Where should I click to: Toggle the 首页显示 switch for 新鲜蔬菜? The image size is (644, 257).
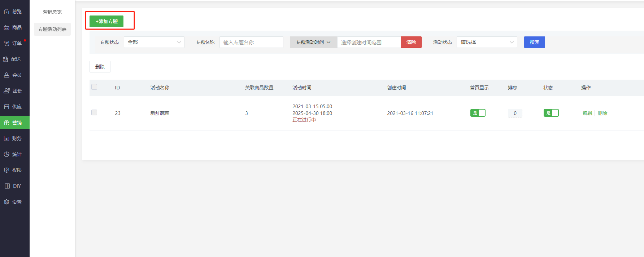478,113
